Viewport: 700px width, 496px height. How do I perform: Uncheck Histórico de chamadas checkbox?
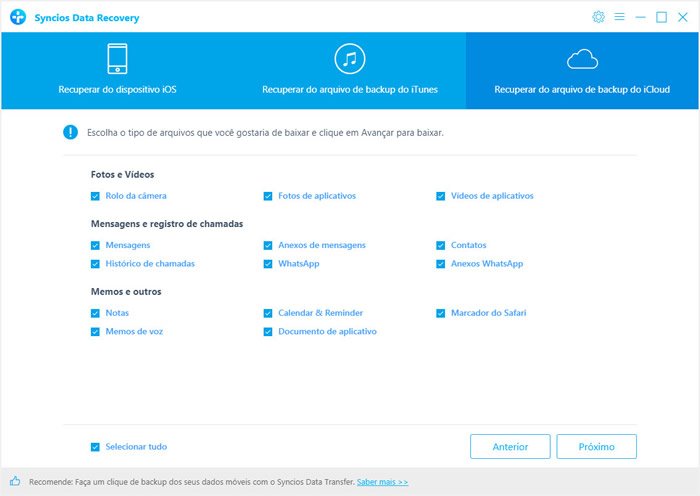point(95,264)
